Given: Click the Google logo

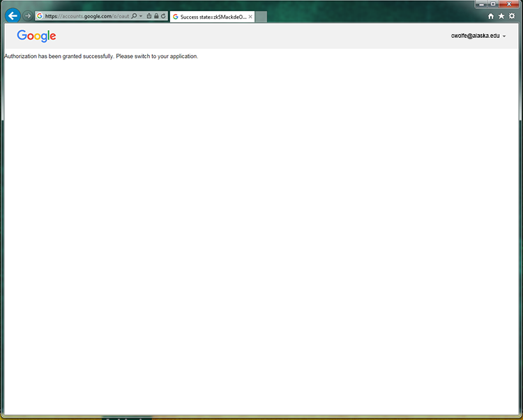Looking at the screenshot, I should 36,36.
